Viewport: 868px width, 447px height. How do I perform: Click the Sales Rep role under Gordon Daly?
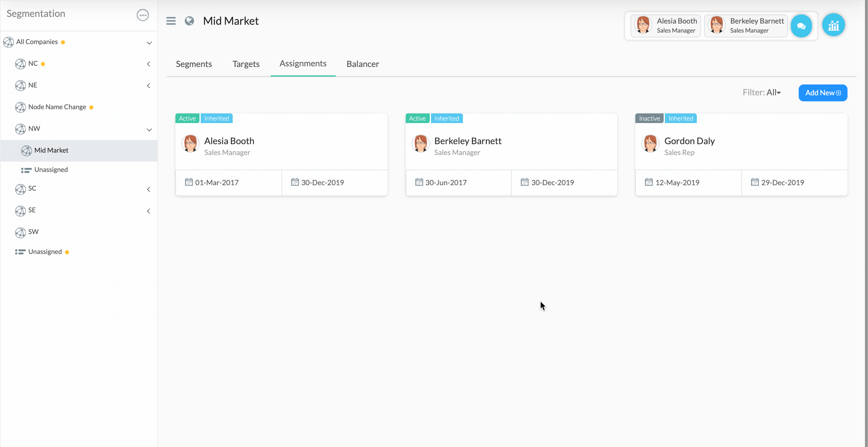pyautogui.click(x=679, y=152)
